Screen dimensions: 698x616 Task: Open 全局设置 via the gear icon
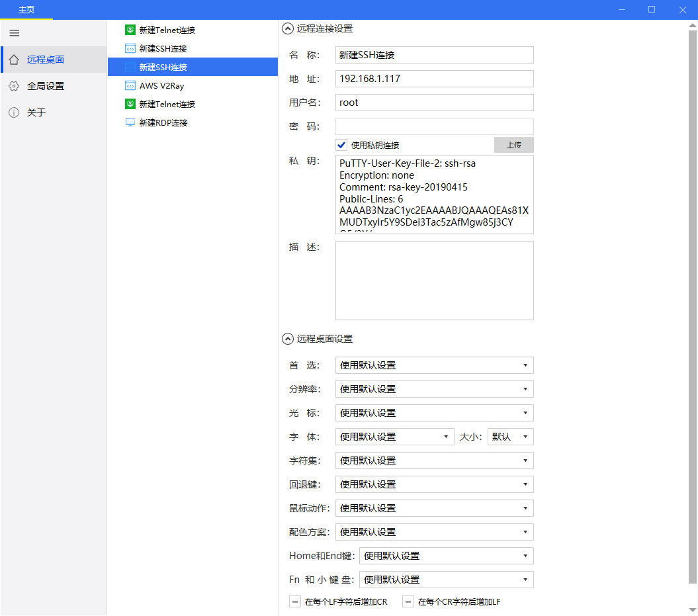click(x=14, y=85)
